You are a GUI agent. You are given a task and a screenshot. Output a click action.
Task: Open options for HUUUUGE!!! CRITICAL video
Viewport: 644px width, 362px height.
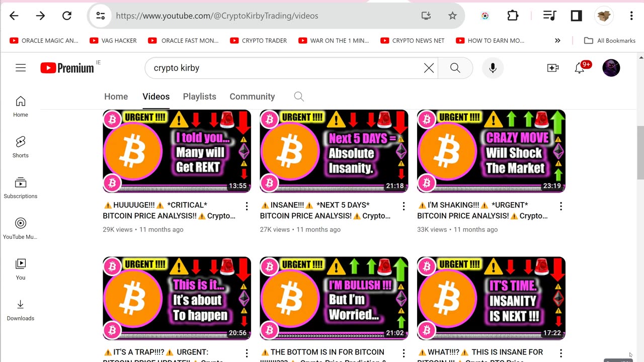pyautogui.click(x=247, y=206)
